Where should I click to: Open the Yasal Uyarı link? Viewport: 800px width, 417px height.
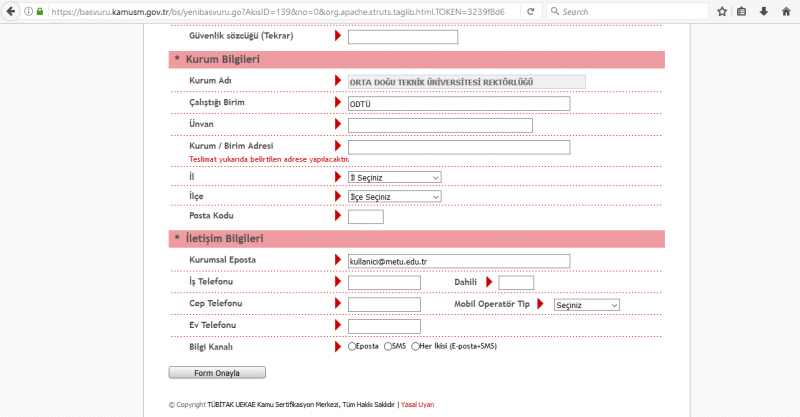(417, 405)
